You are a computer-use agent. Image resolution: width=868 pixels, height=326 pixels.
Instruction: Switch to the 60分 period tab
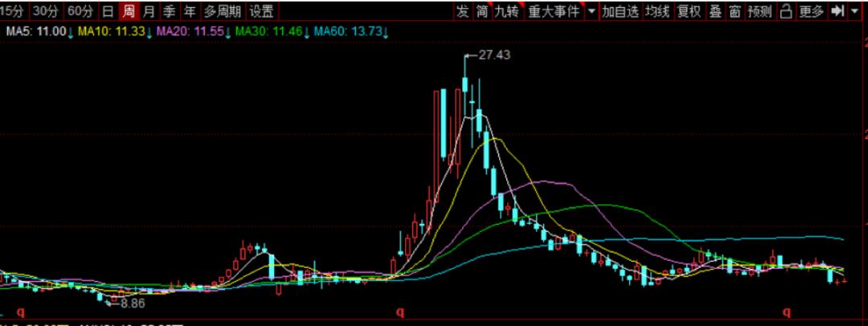pyautogui.click(x=81, y=11)
